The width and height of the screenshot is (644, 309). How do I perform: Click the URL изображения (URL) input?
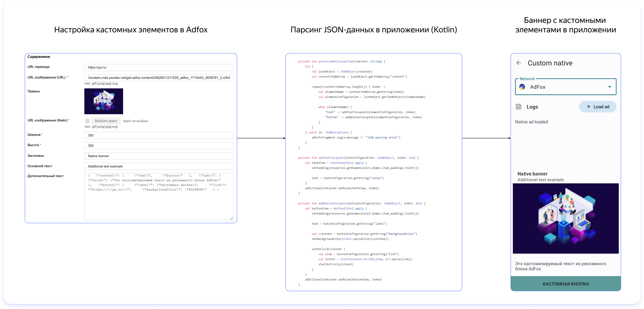pos(159,78)
